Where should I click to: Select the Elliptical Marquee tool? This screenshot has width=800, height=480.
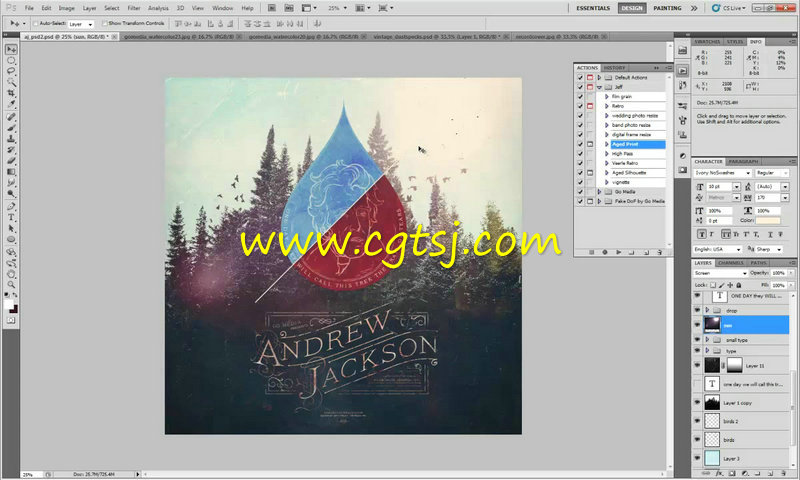(11, 61)
